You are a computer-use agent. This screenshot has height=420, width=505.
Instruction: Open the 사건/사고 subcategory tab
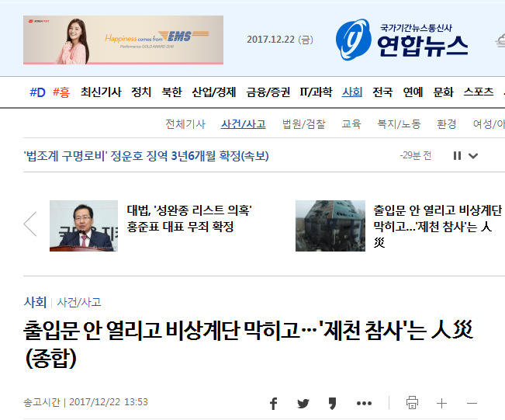pos(243,123)
